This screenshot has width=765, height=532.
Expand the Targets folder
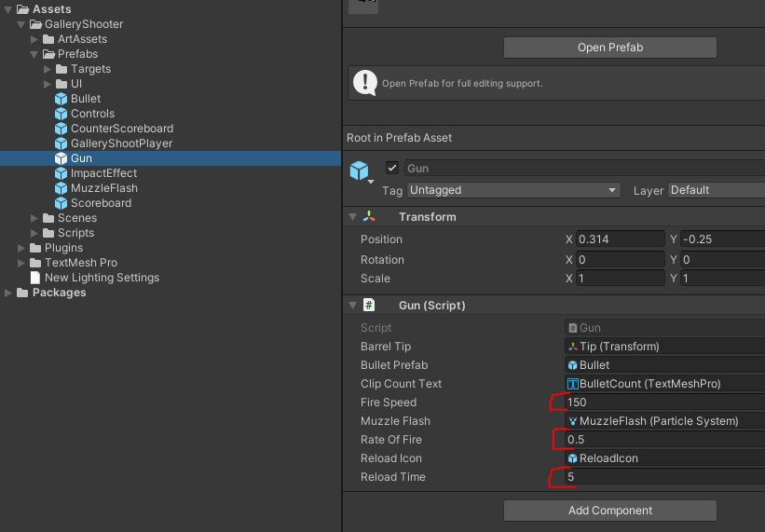(48, 69)
